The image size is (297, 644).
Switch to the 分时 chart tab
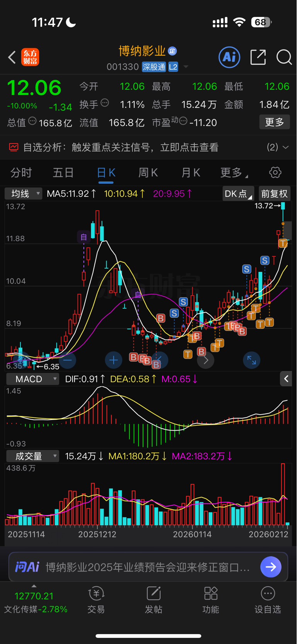(21, 173)
